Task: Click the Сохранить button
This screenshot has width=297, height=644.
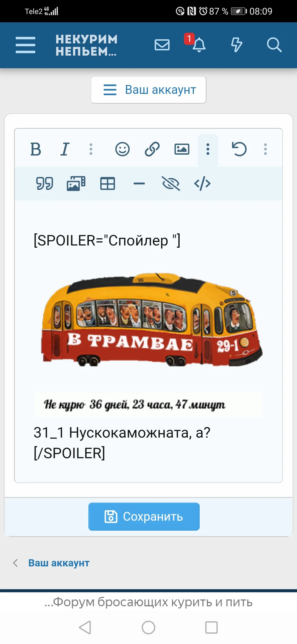Action: click(144, 517)
